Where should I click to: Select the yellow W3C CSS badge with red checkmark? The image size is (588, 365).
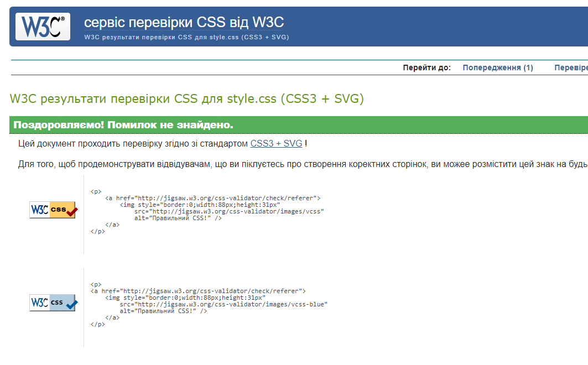click(x=53, y=210)
